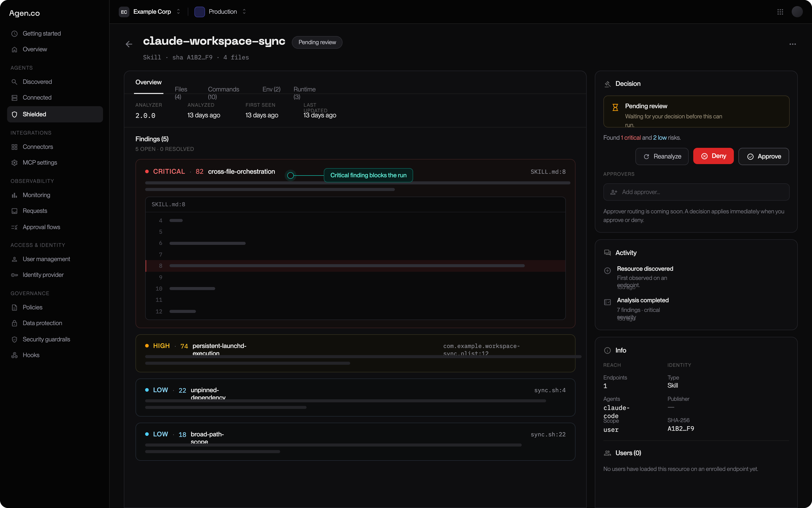
Task: Click 'sync.sh:22' file reference
Action: coord(548,434)
